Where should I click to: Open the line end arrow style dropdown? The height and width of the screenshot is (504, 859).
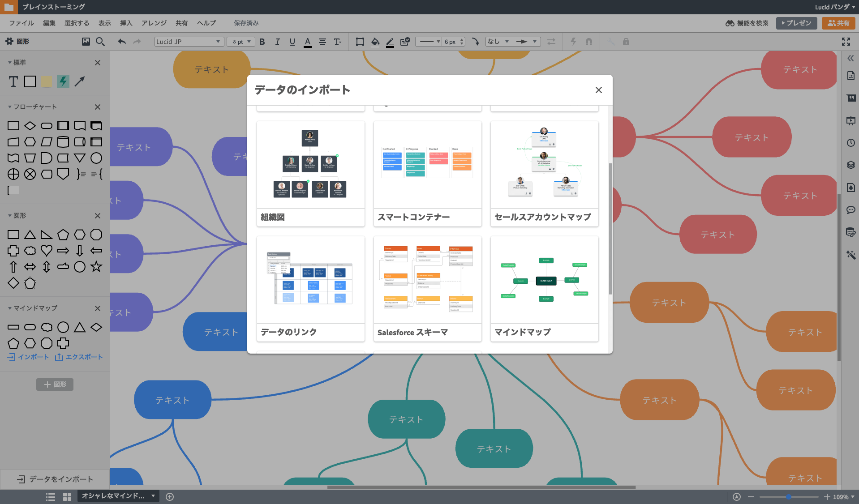[x=527, y=41]
